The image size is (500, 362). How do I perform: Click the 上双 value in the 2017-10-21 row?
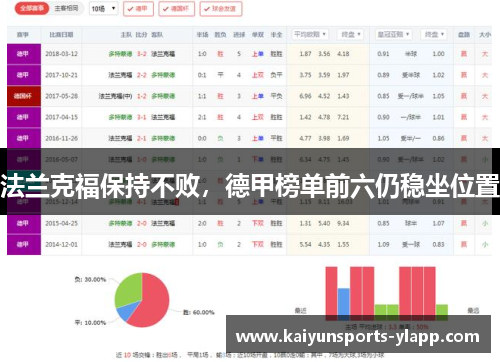tap(258, 75)
